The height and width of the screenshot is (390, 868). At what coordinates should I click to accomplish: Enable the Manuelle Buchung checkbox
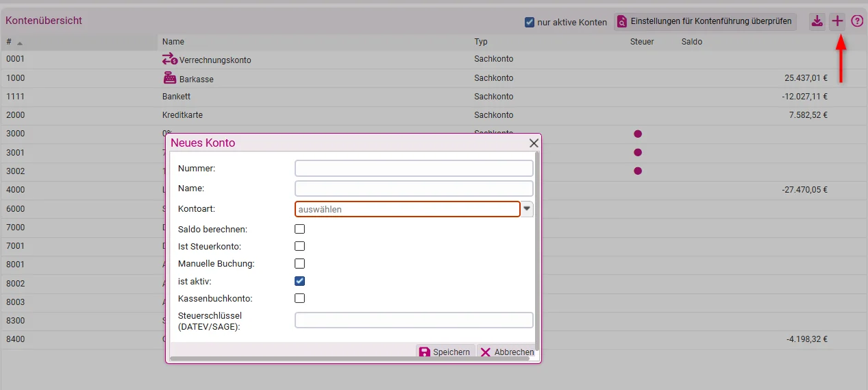[299, 263]
